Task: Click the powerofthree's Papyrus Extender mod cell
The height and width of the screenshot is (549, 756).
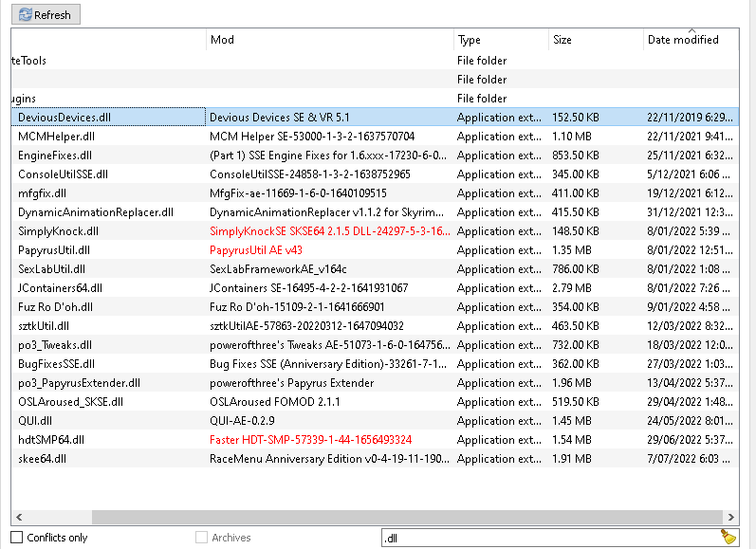Action: (x=292, y=383)
